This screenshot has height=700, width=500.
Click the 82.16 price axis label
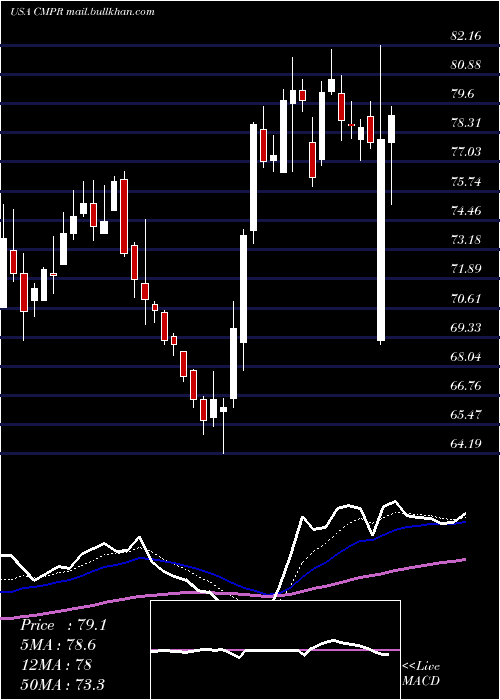pos(466,36)
